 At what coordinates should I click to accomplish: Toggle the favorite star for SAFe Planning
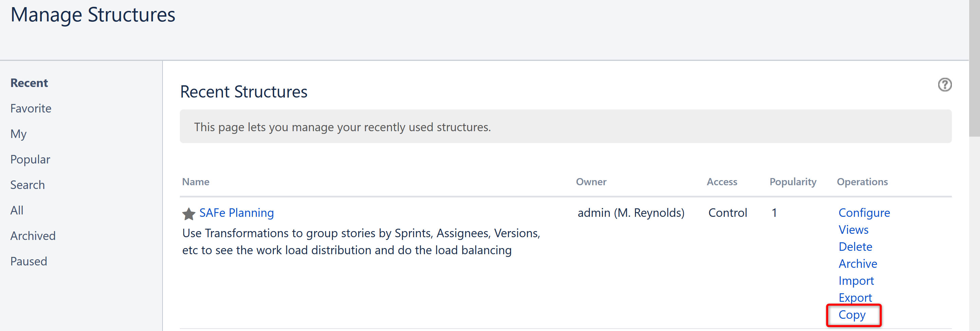188,213
